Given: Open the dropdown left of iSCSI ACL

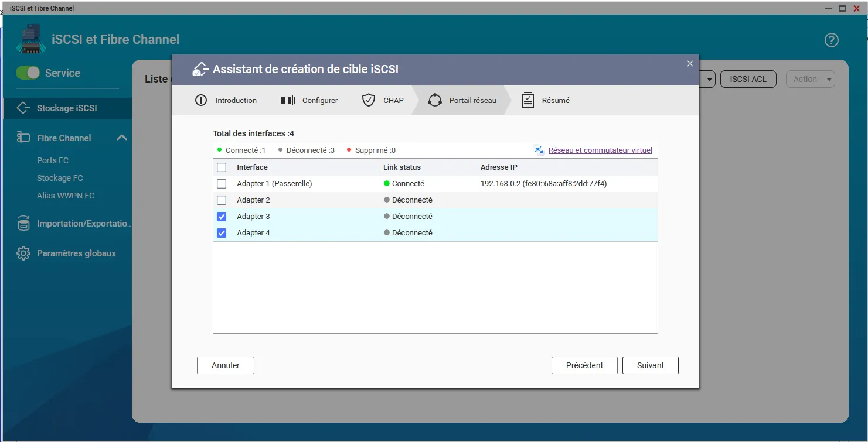Looking at the screenshot, I should (x=709, y=79).
